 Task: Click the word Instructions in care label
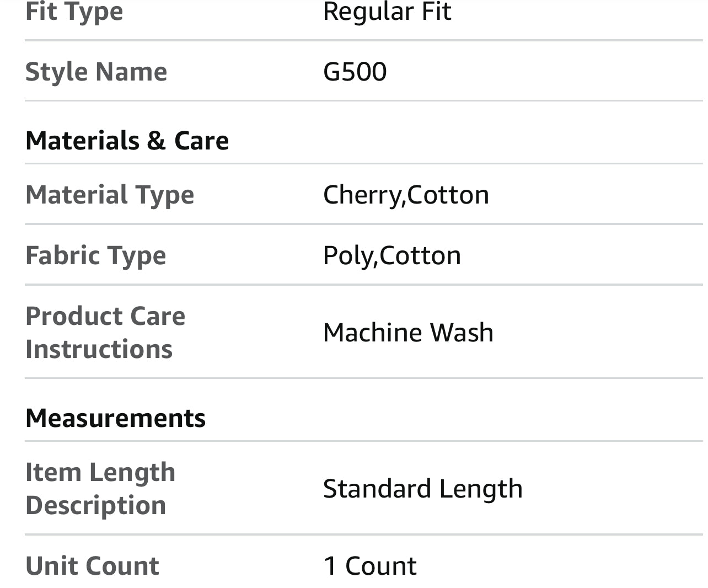[99, 349]
